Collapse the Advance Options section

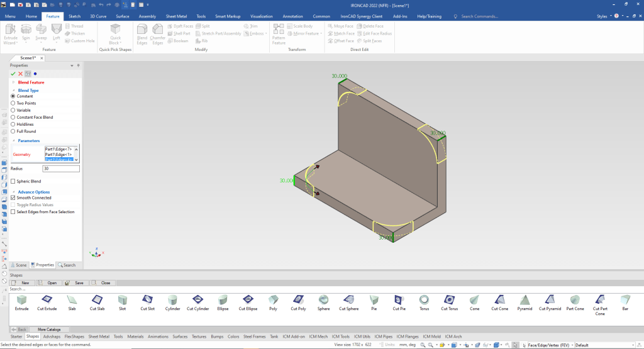pos(14,192)
